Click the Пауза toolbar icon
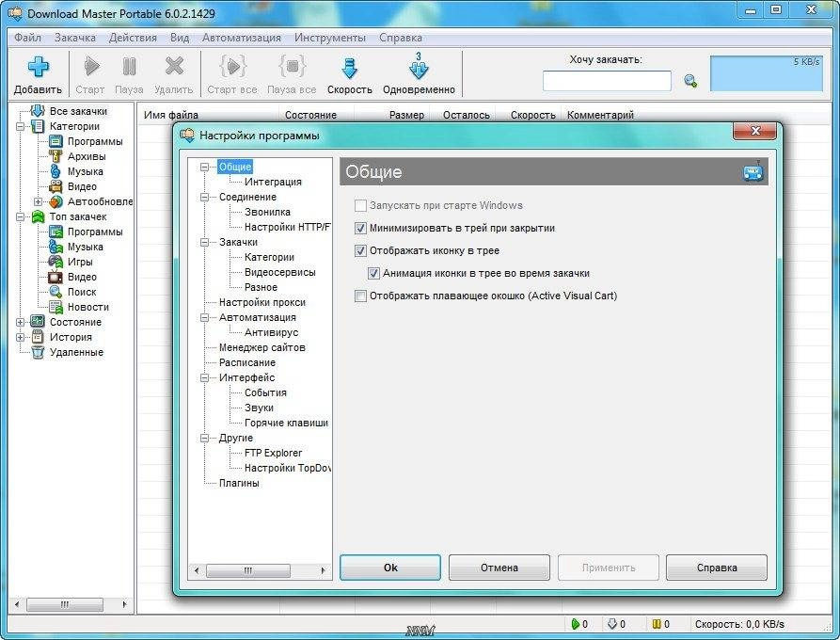 pos(129,67)
